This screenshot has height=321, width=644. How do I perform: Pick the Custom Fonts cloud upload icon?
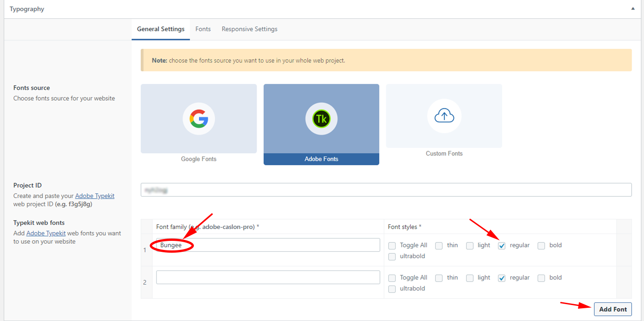pos(444,116)
